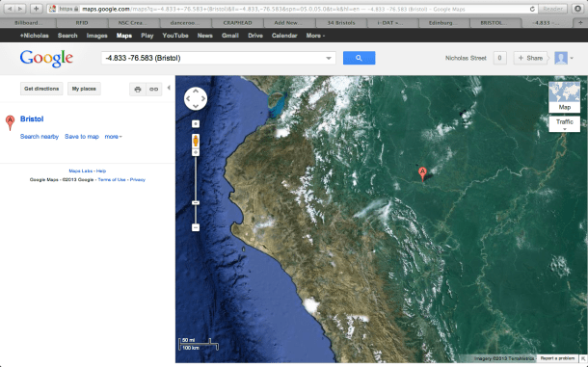The height and width of the screenshot is (367, 588).
Task: Expand the More menu in Google bar
Action: tap(315, 36)
